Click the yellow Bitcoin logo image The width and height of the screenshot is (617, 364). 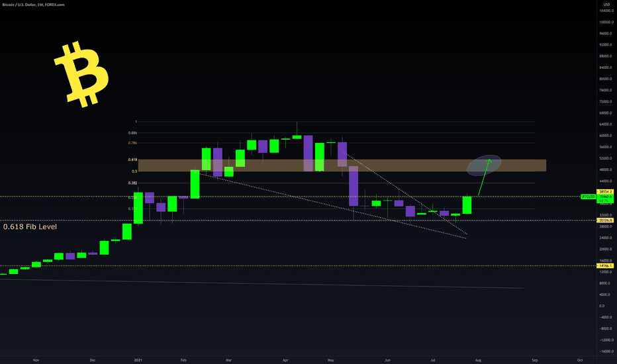(81, 74)
